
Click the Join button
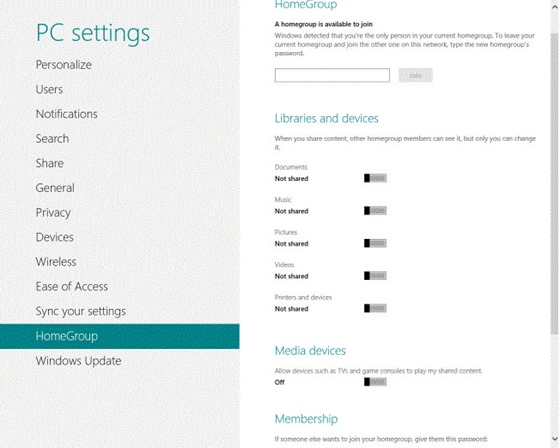pos(415,75)
